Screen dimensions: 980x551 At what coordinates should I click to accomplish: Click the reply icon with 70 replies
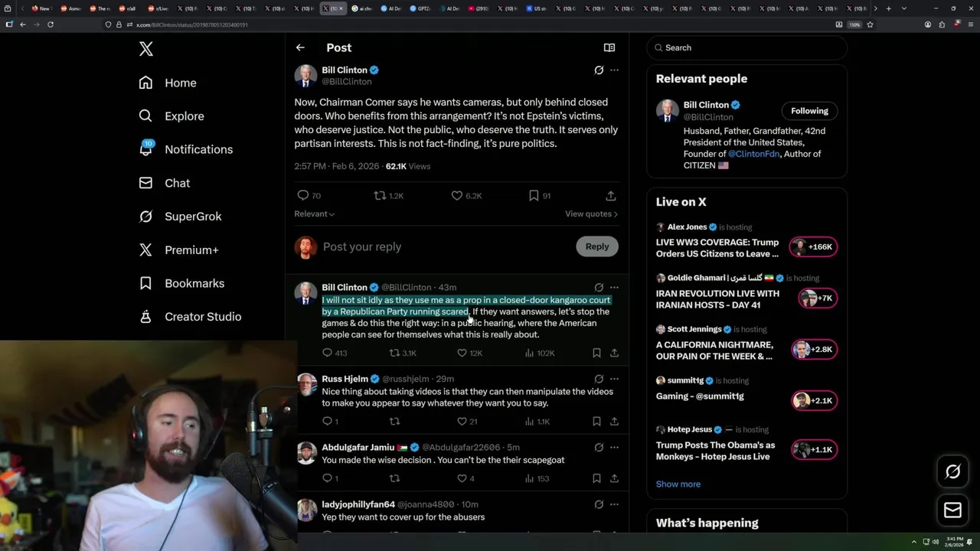pos(309,196)
